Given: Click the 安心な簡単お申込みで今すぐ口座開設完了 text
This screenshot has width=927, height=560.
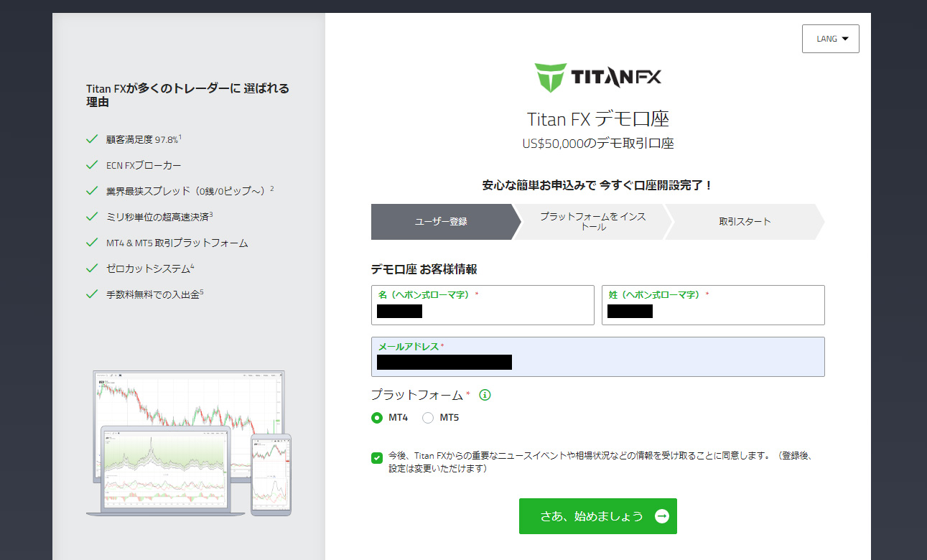Looking at the screenshot, I should coord(598,185).
